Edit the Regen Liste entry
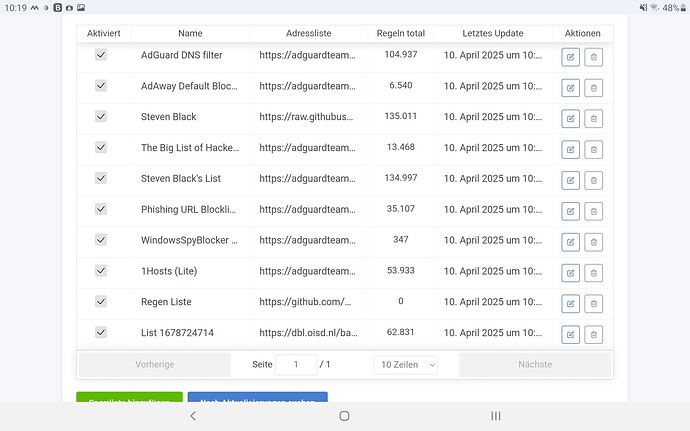Image resolution: width=690 pixels, height=431 pixels. pyautogui.click(x=570, y=304)
